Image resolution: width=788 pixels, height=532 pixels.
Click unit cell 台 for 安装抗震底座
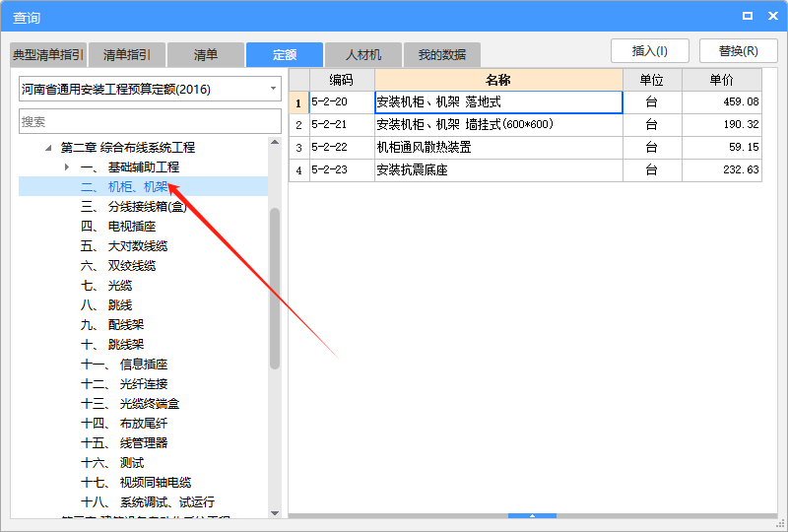[x=652, y=170]
